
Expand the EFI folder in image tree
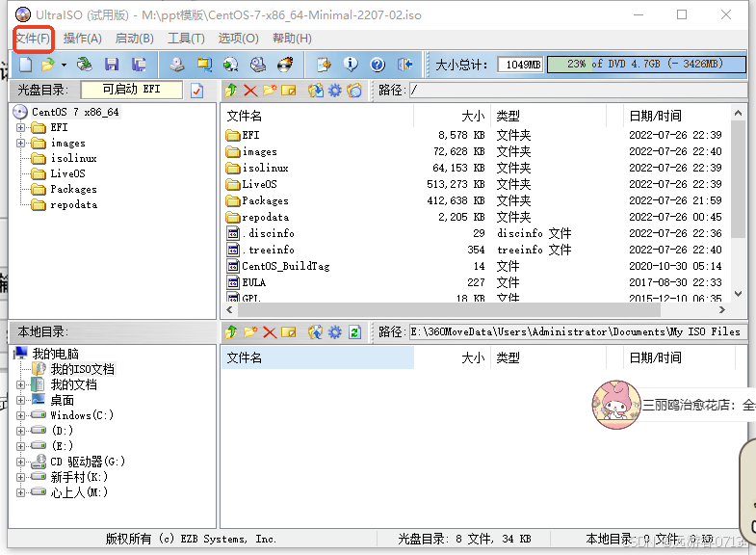click(20, 128)
